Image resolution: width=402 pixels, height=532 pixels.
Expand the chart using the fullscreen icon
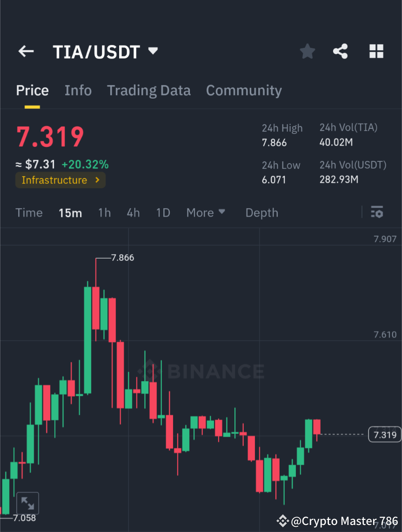click(28, 503)
